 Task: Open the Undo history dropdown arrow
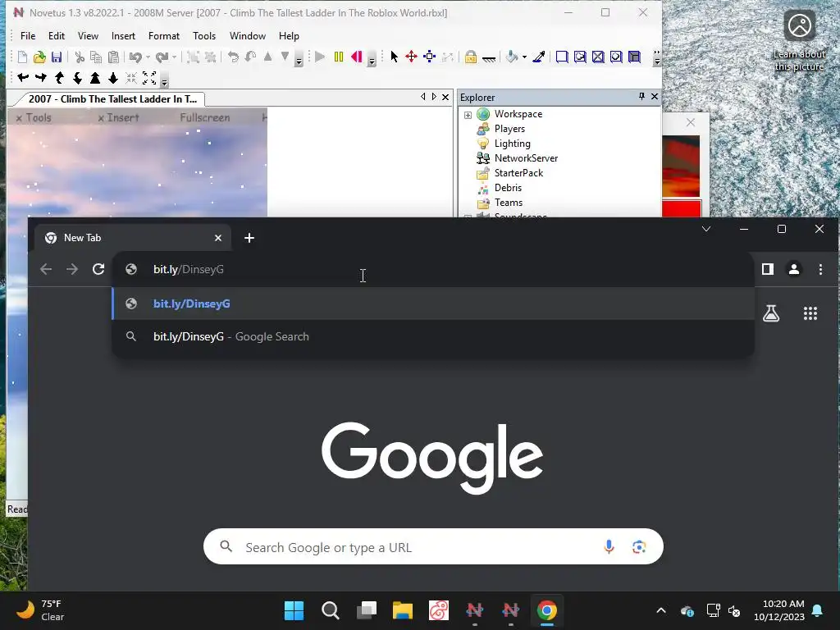click(x=148, y=57)
